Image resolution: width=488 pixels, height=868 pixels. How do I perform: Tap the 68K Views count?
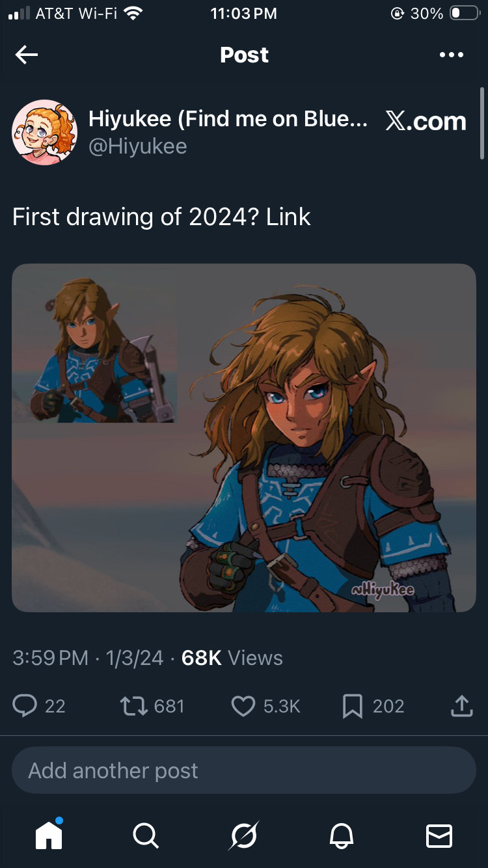tap(232, 658)
